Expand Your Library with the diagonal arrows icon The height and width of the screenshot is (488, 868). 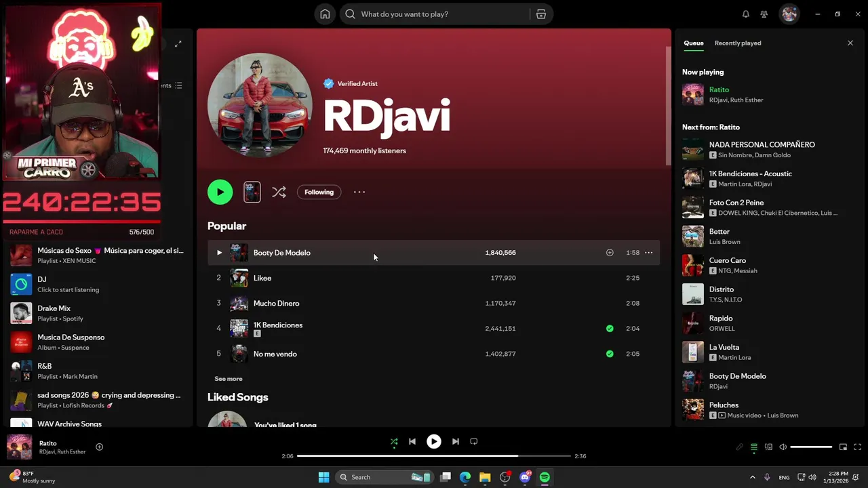click(x=178, y=44)
